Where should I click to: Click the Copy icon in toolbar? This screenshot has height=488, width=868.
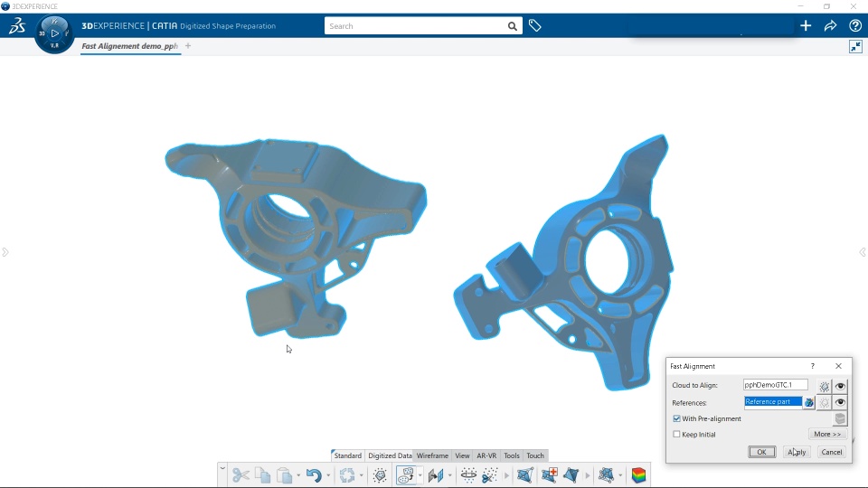pos(263,474)
